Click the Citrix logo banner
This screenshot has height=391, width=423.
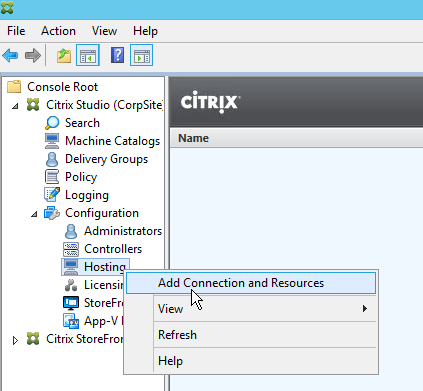pyautogui.click(x=210, y=102)
